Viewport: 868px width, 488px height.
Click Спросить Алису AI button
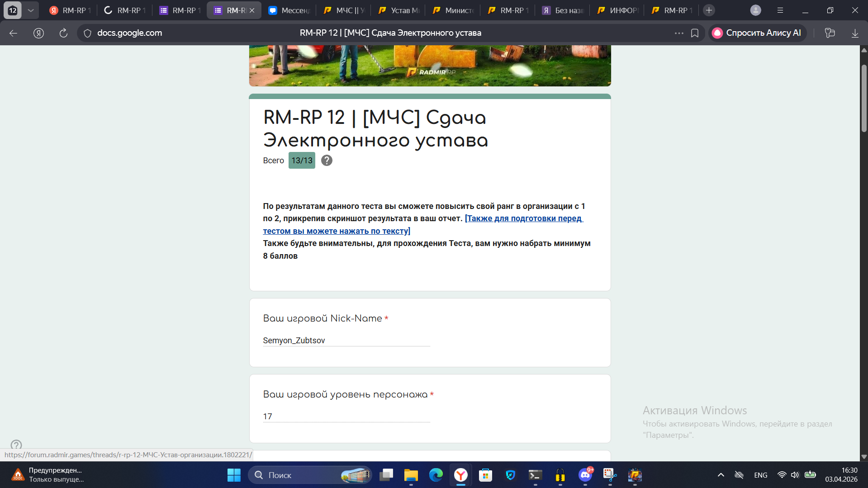(758, 33)
